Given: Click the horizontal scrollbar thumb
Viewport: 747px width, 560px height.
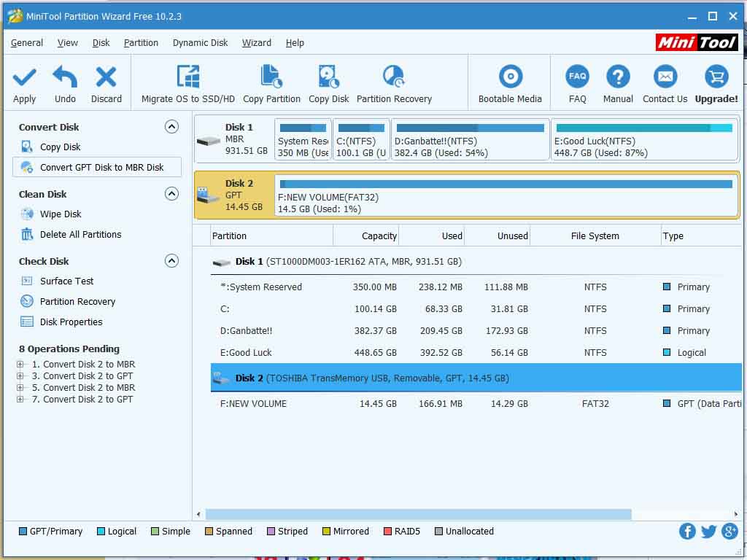Looking at the screenshot, I should click(x=418, y=514).
